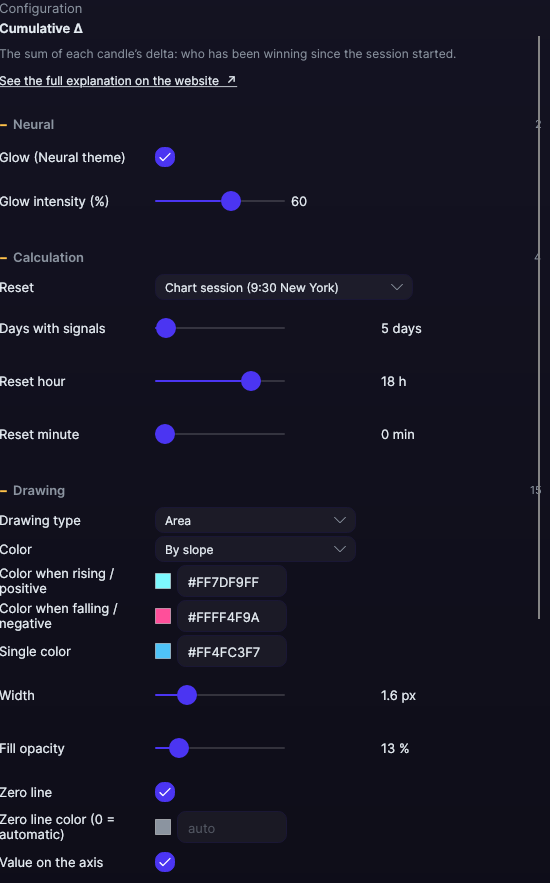Image resolution: width=550 pixels, height=883 pixels.
Task: Click the Days with signals slider handle
Action: [x=166, y=328]
